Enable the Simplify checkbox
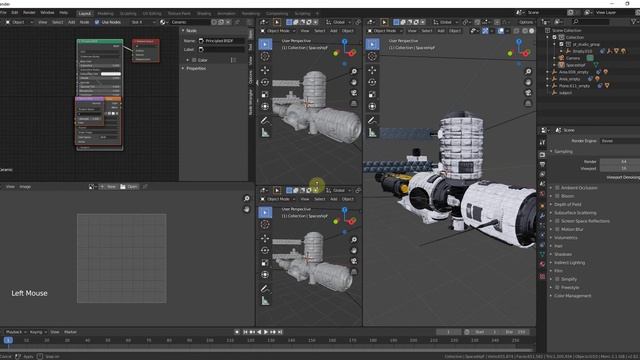Image resolution: width=640 pixels, height=360 pixels. (557, 279)
